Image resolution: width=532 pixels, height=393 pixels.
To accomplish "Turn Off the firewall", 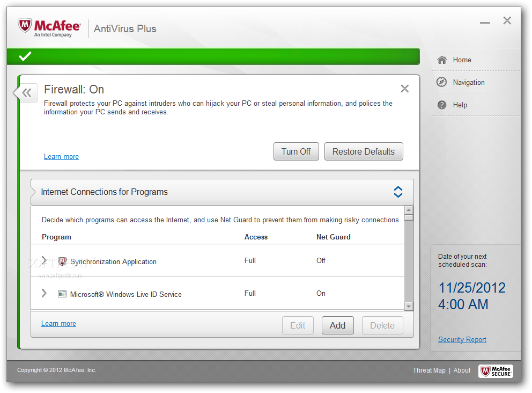I will pos(296,151).
